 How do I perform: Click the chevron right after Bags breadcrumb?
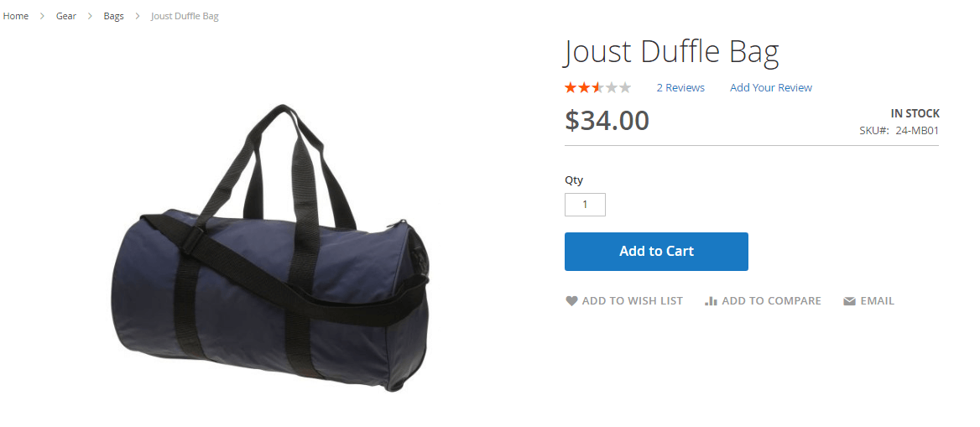pos(137,16)
